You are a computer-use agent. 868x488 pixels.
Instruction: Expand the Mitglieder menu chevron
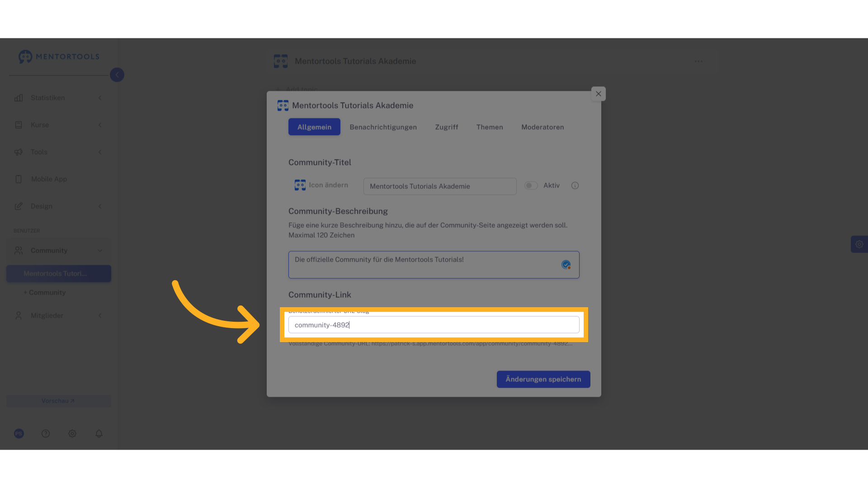pyautogui.click(x=100, y=315)
